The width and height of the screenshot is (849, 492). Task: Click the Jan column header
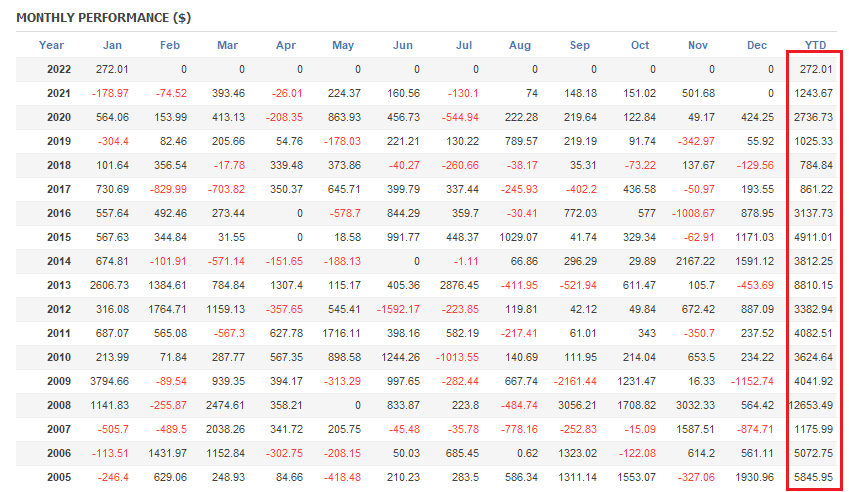click(113, 45)
